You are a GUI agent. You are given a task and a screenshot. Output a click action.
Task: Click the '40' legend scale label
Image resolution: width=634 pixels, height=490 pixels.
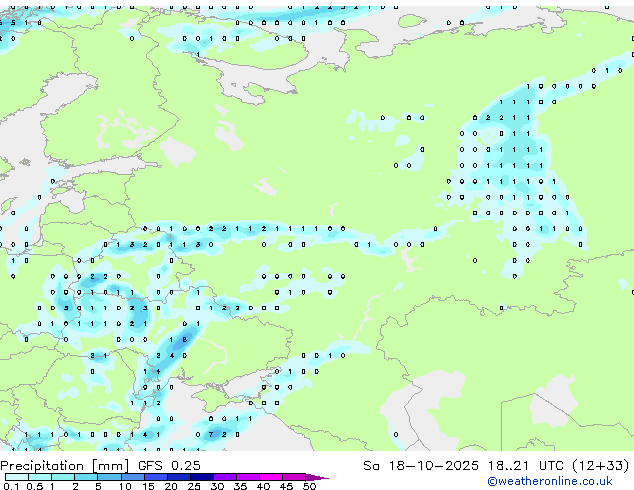pos(263,486)
